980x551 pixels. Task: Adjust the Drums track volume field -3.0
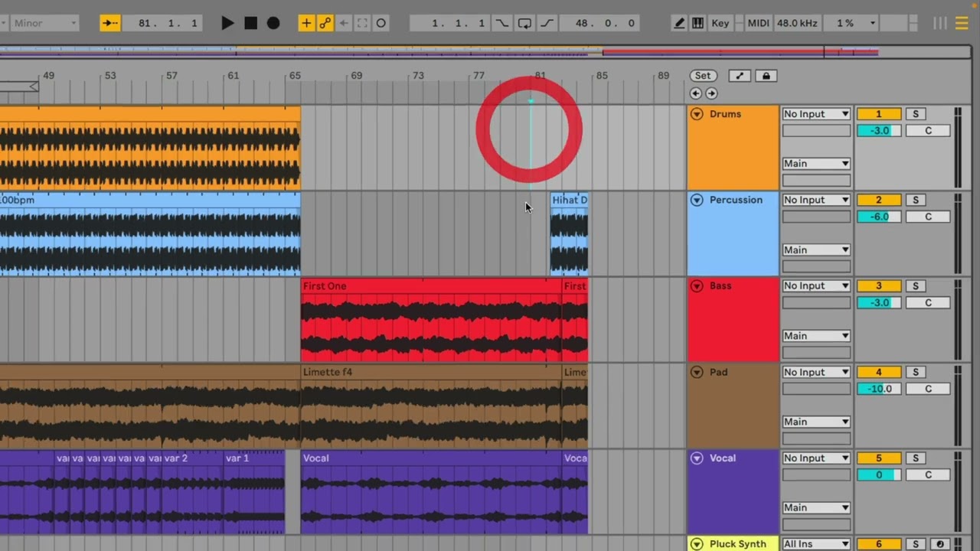coord(878,131)
